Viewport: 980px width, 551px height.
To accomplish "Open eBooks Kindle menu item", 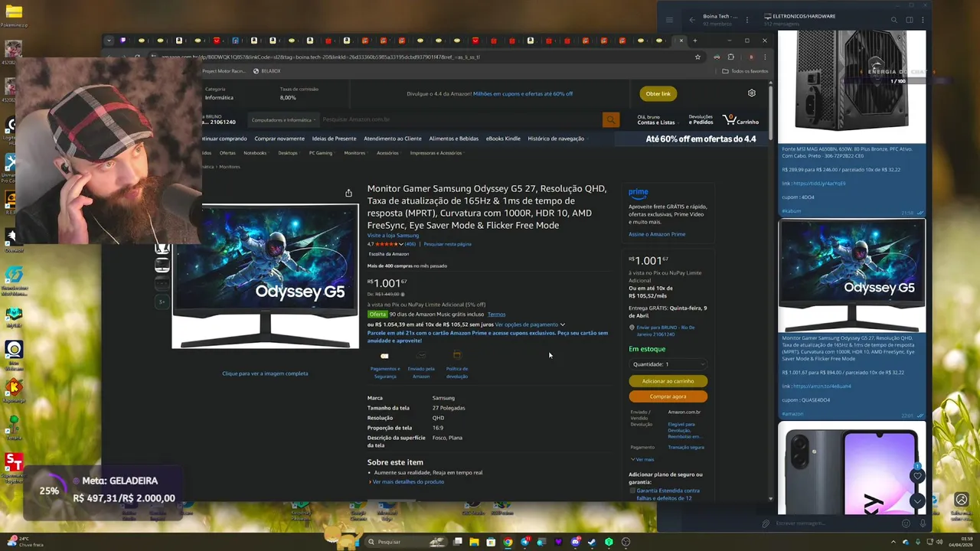I will 503,139.
